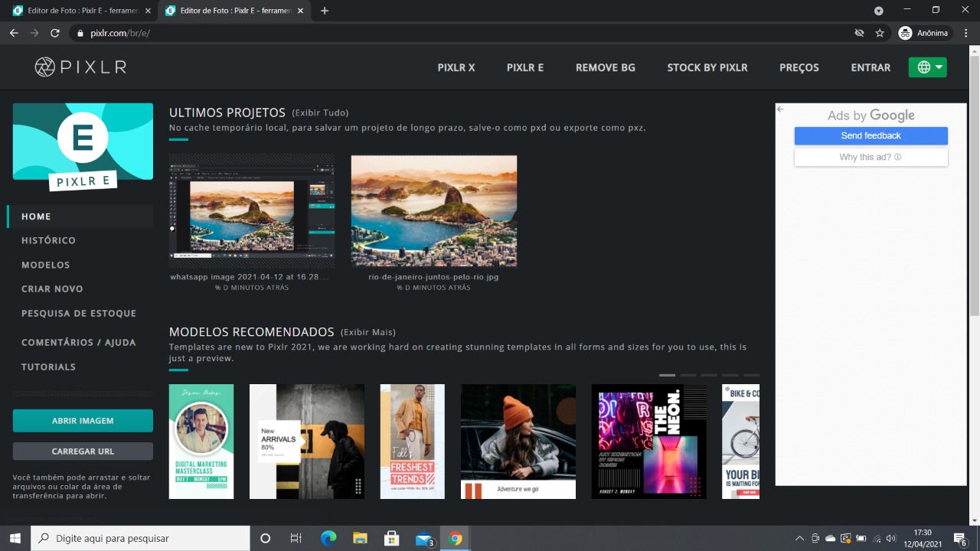This screenshot has height=551, width=980.
Task: Click the CARREGAR URL button
Action: click(83, 452)
